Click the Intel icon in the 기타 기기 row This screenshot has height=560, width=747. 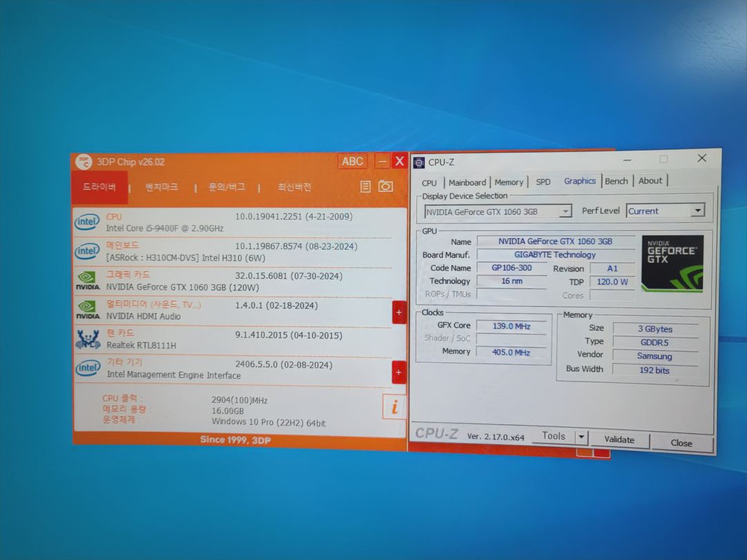(88, 368)
